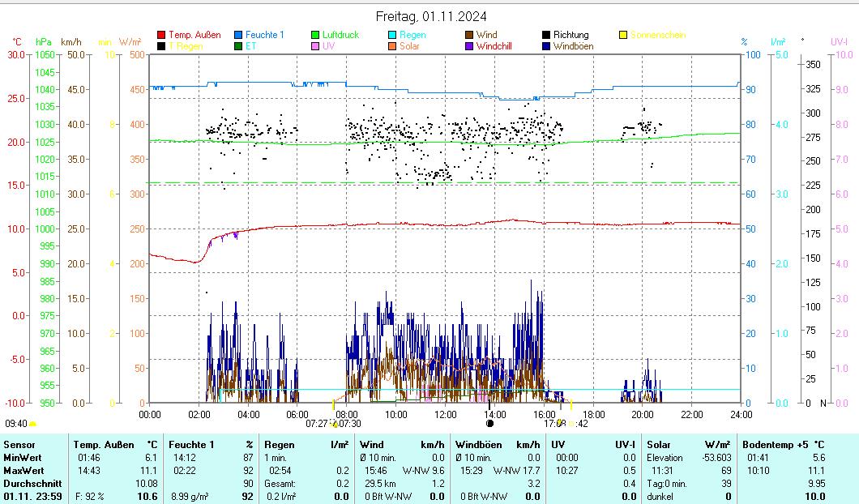Image resolution: width=859 pixels, height=504 pixels.
Task: Click the Sensor header in statistics table
Action: click(19, 444)
